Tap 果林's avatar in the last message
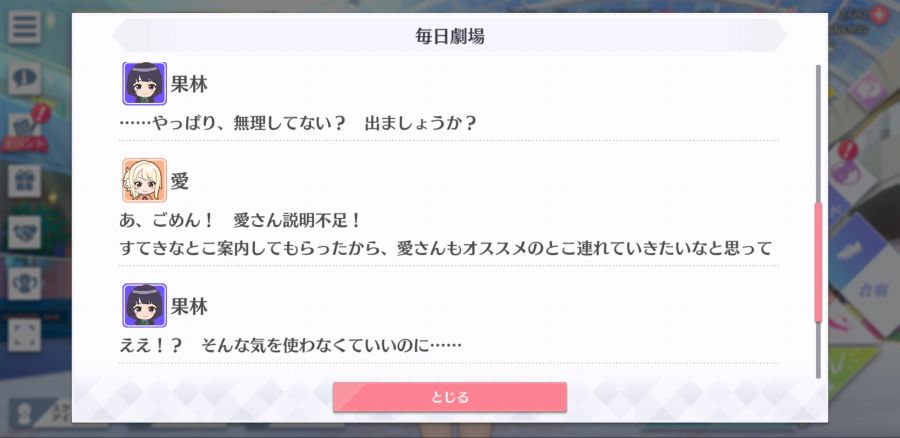The image size is (900, 438). (144, 305)
